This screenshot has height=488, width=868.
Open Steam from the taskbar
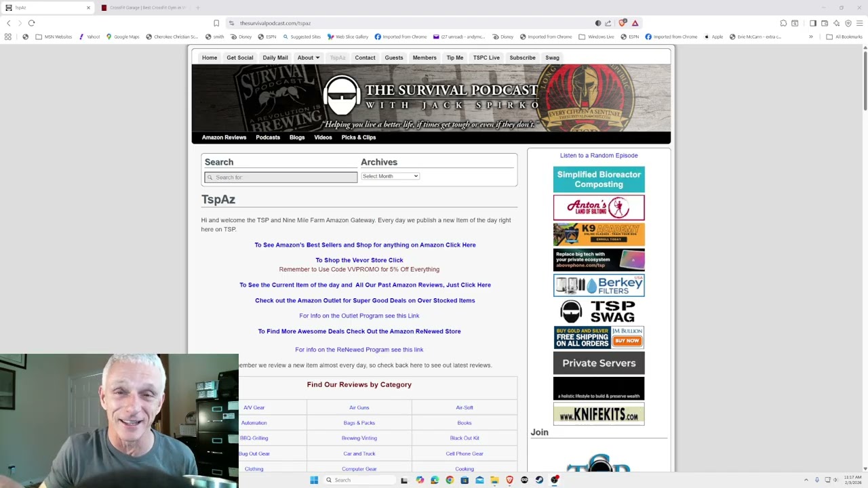click(539, 480)
